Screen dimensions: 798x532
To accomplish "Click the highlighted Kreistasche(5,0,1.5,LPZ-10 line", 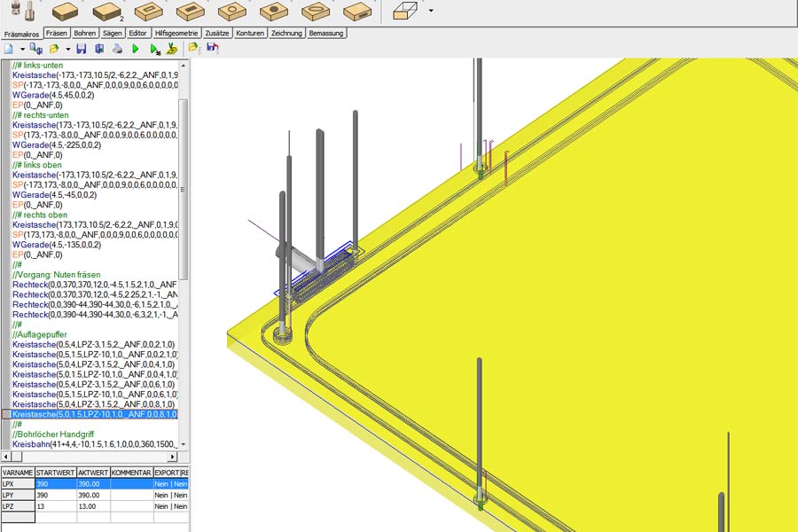I will pyautogui.click(x=95, y=414).
